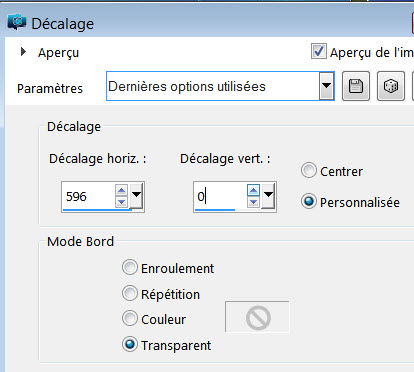
Task: Click the Décalage horiz. : label
Action: [x=98, y=159]
